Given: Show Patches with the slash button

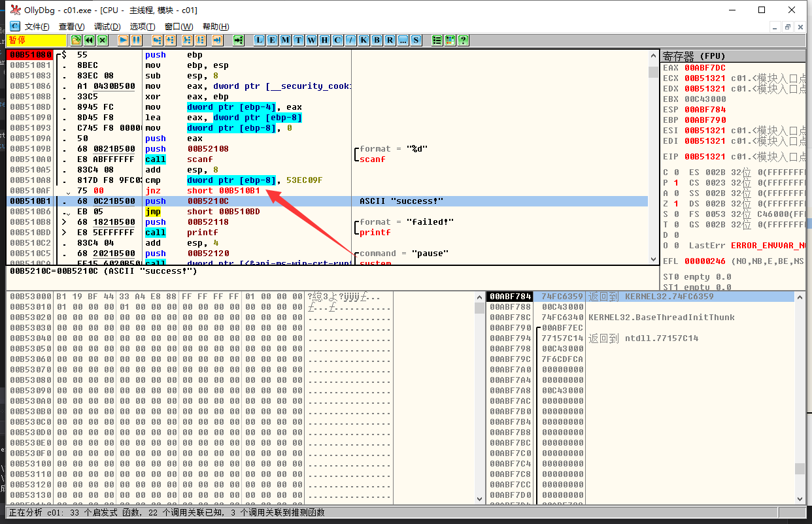Looking at the screenshot, I should tap(350, 40).
